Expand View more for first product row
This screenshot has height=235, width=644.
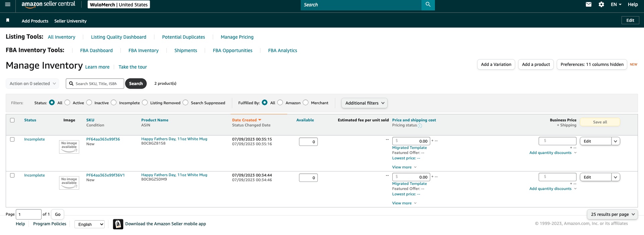pyautogui.click(x=404, y=167)
